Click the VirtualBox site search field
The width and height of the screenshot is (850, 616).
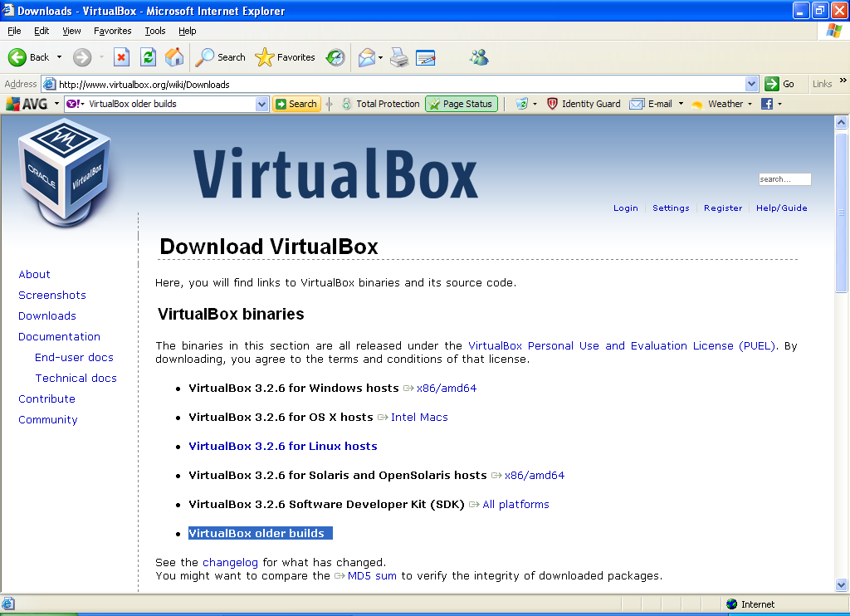pos(784,179)
